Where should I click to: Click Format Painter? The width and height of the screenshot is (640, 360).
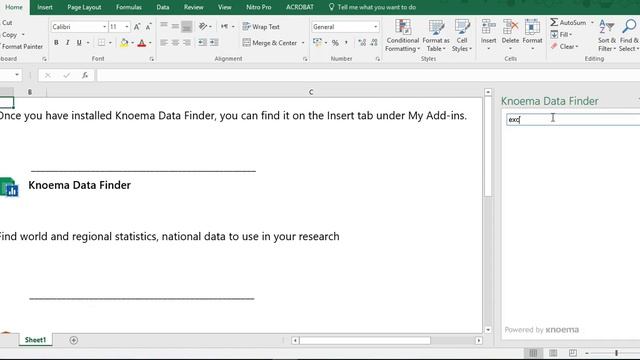22,47
